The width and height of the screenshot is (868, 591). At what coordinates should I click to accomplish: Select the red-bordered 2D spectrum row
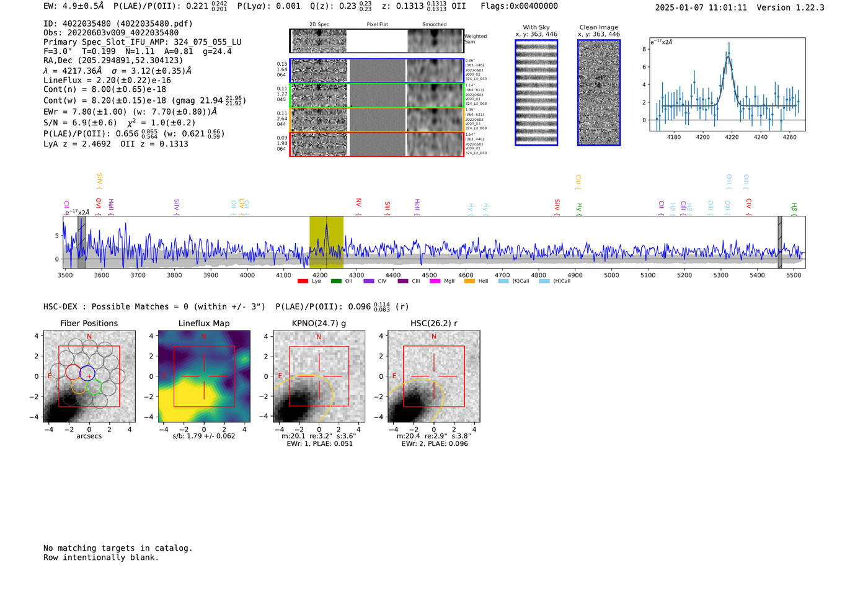click(377, 144)
